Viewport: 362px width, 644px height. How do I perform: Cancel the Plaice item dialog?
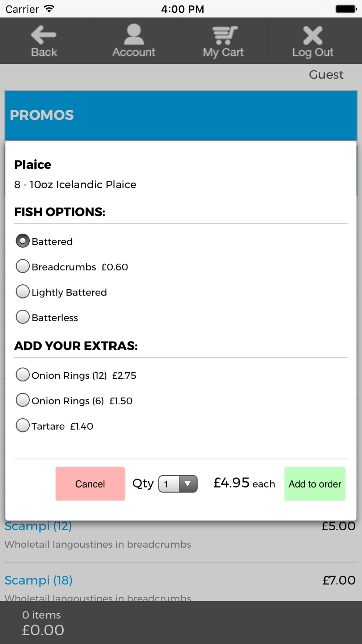90,484
